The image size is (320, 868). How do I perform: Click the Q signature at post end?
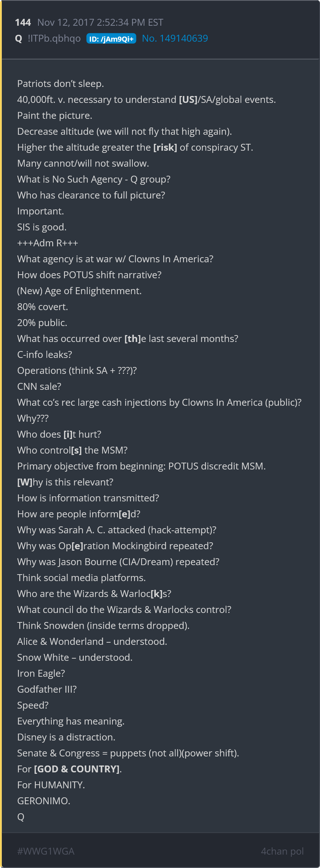point(21,817)
